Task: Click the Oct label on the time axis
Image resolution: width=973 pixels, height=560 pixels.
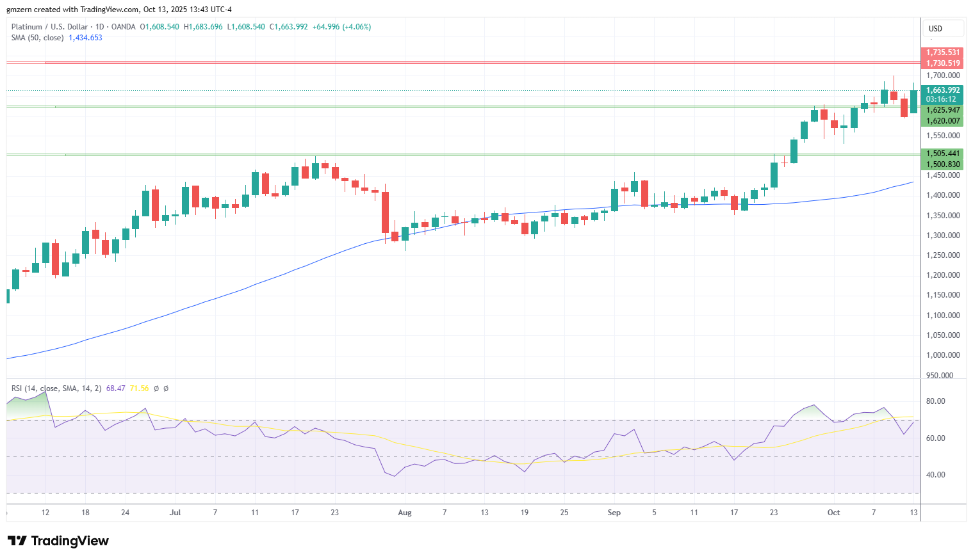Action: tap(833, 513)
